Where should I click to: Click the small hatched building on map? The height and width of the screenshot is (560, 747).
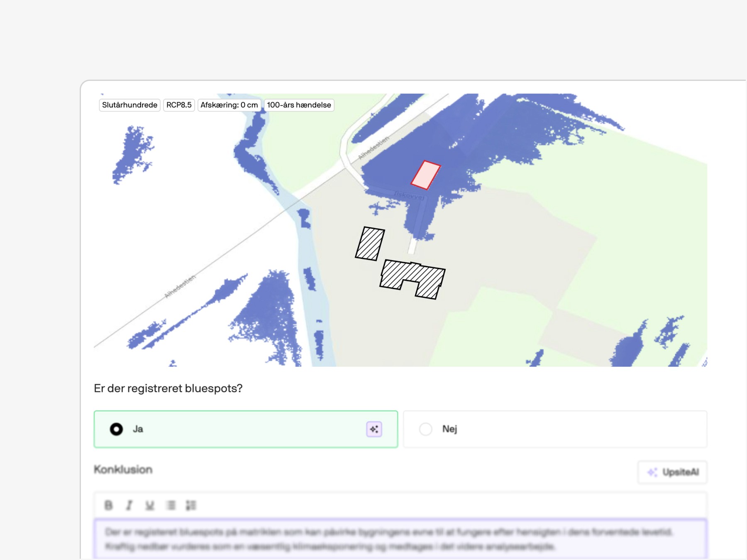370,243
